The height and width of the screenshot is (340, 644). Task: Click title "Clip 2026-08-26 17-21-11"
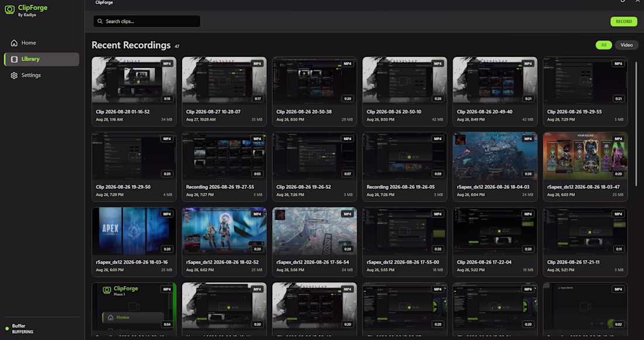573,262
